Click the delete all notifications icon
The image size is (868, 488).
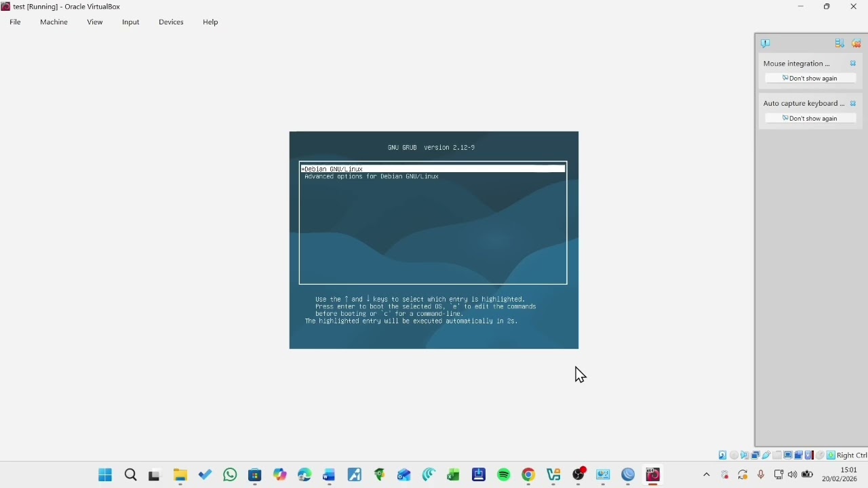point(856,43)
